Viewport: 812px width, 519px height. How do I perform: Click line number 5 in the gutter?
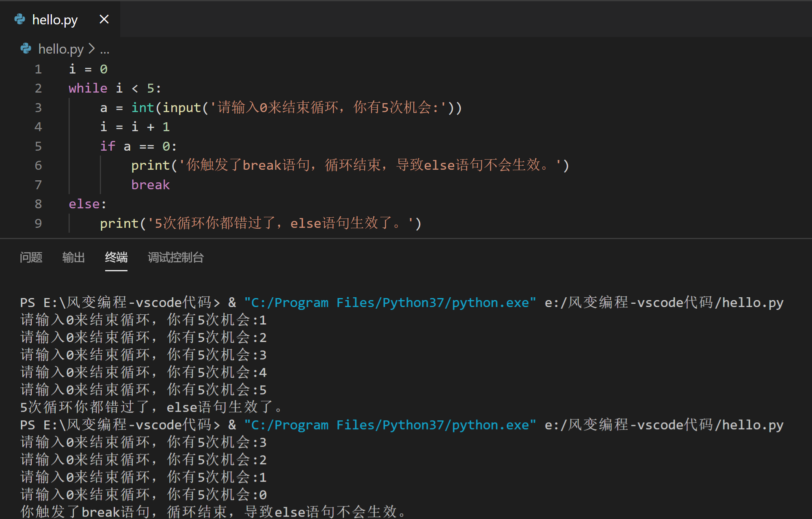38,146
